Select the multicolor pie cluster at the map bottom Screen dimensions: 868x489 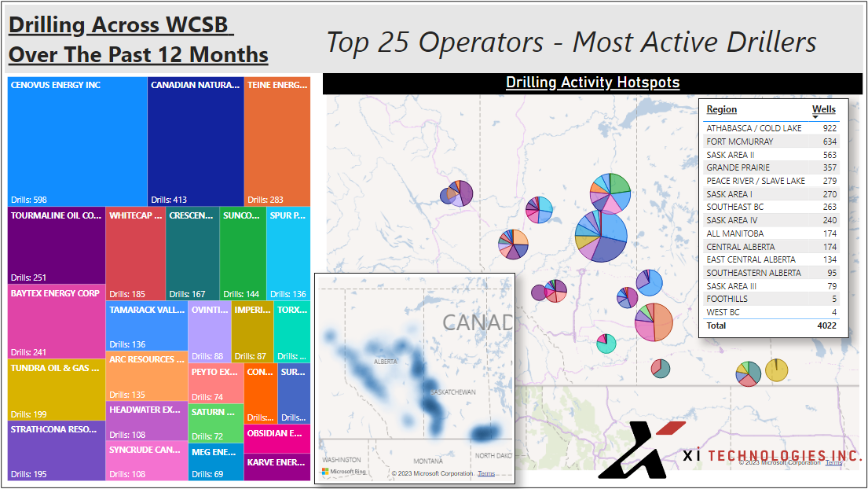coord(749,373)
